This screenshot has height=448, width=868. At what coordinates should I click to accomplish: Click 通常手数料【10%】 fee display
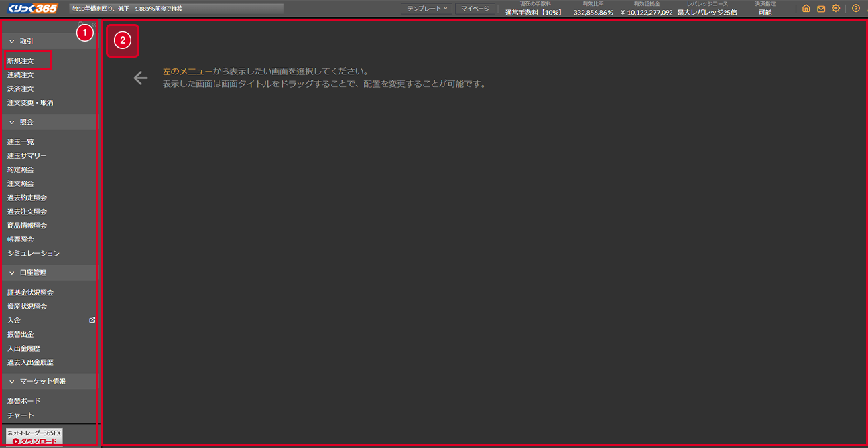pos(535,12)
